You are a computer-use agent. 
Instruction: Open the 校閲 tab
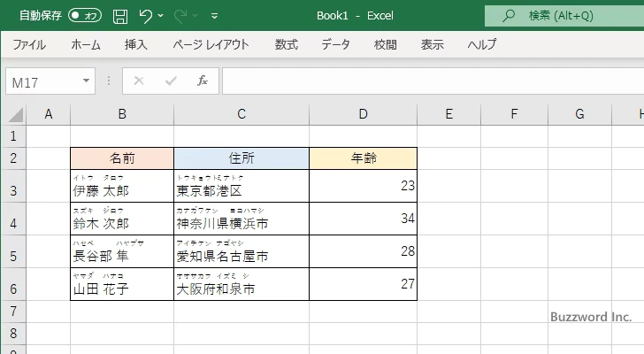point(386,44)
